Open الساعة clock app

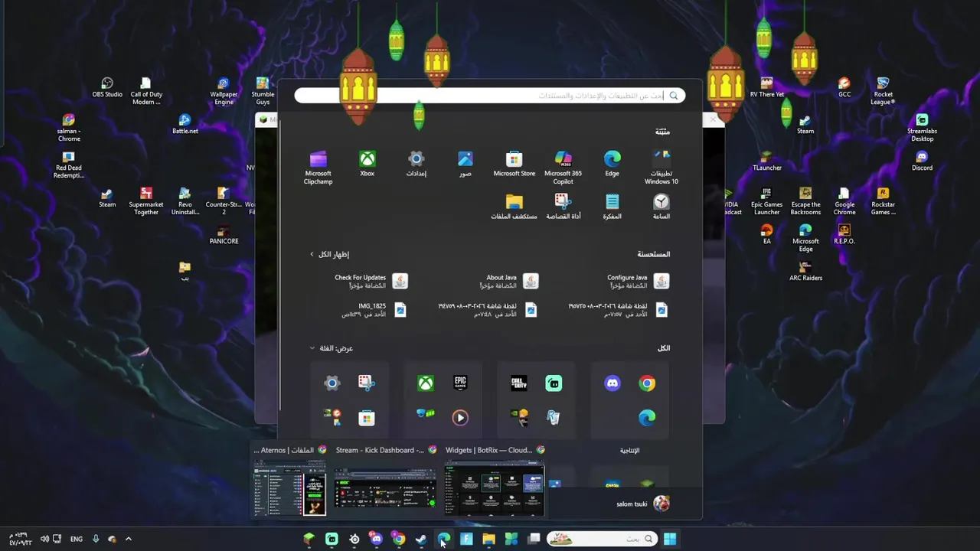661,207
